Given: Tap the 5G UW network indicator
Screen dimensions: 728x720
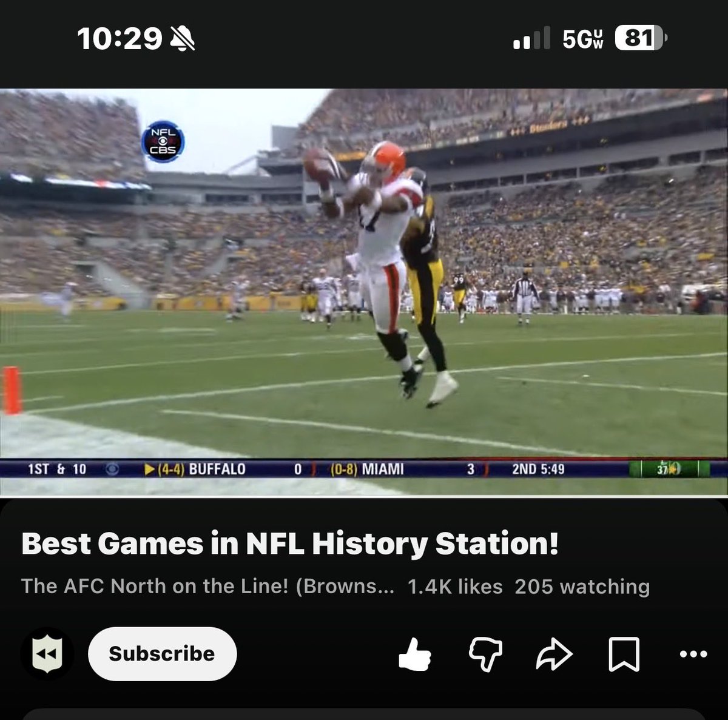Looking at the screenshot, I should click(583, 39).
